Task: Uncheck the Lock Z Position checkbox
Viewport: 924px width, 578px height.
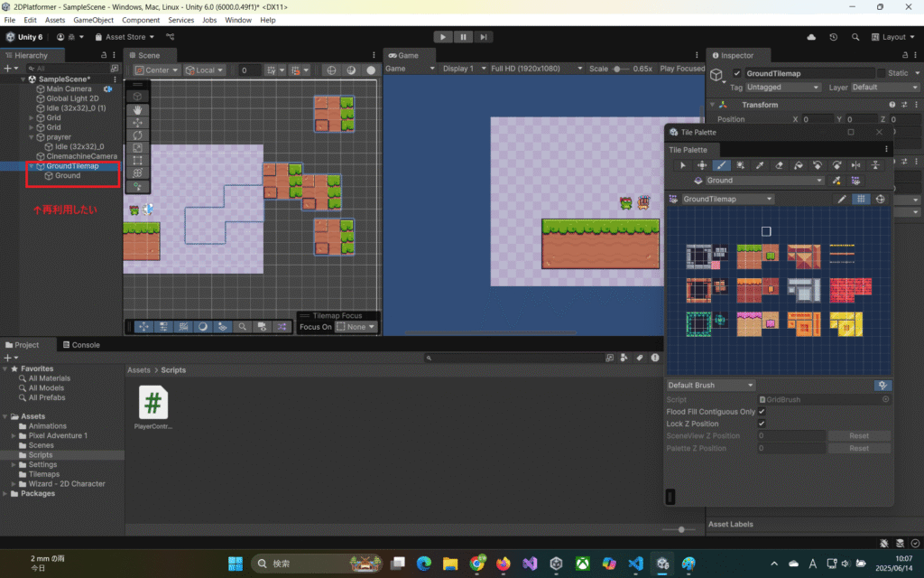Action: pyautogui.click(x=762, y=424)
